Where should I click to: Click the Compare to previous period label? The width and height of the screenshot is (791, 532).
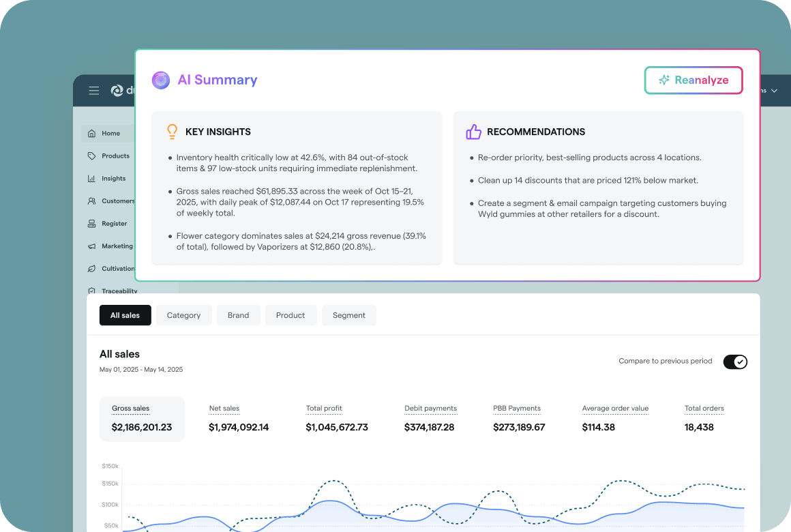coord(666,361)
